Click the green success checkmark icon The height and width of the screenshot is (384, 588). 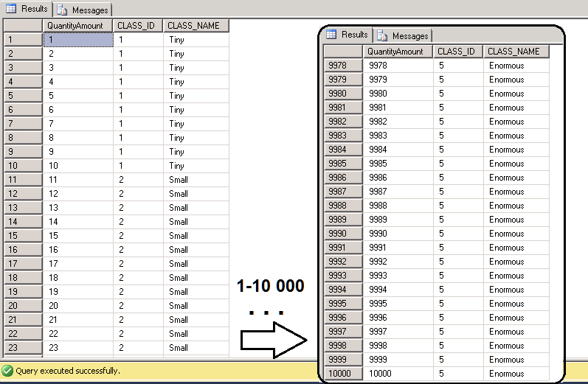[x=7, y=371]
